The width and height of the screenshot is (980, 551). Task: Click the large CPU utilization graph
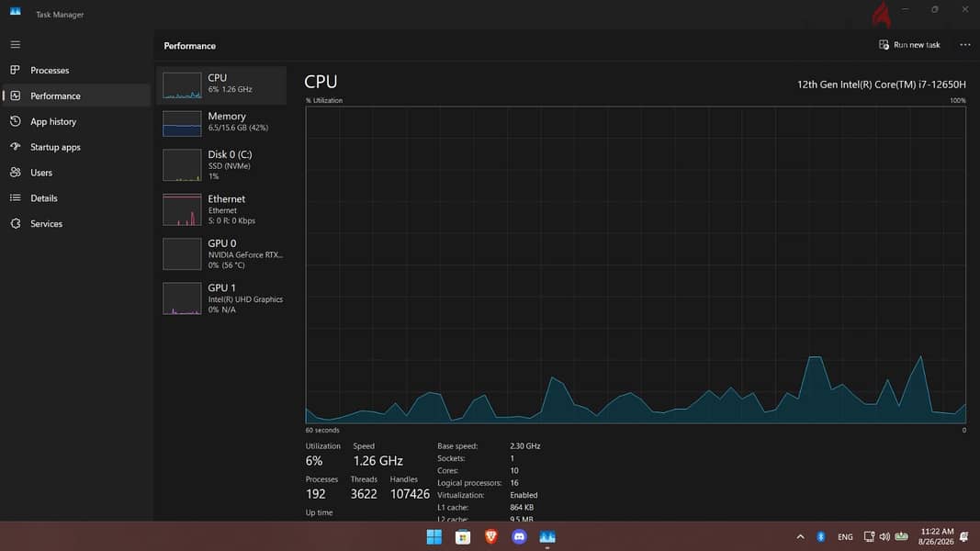[x=636, y=264]
